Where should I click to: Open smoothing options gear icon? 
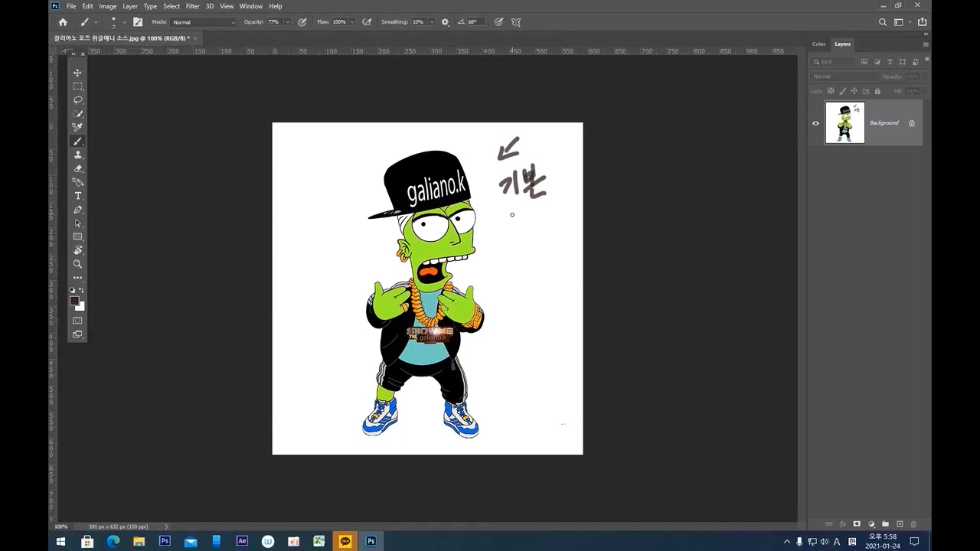[446, 22]
